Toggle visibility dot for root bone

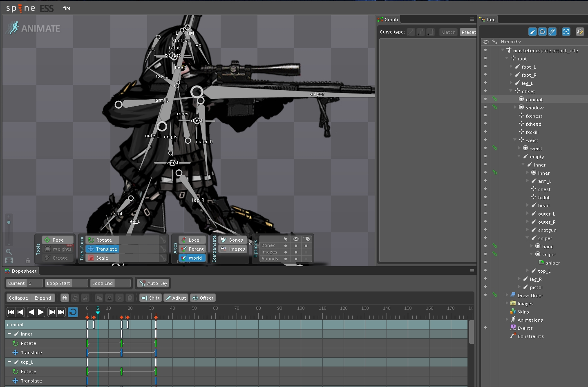tap(485, 58)
